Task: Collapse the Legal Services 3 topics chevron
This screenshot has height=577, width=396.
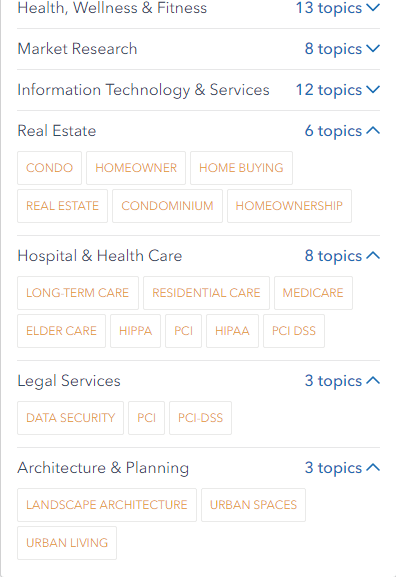Action: 373,380
